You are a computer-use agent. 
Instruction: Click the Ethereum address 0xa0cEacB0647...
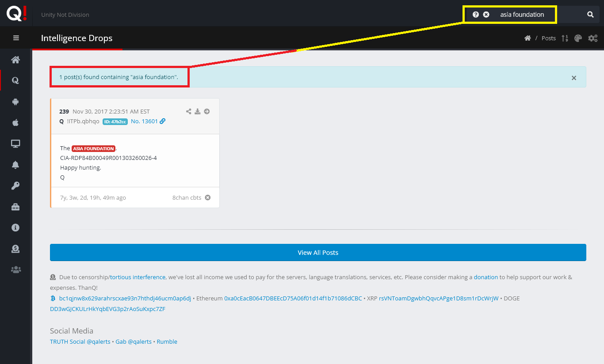point(293,298)
